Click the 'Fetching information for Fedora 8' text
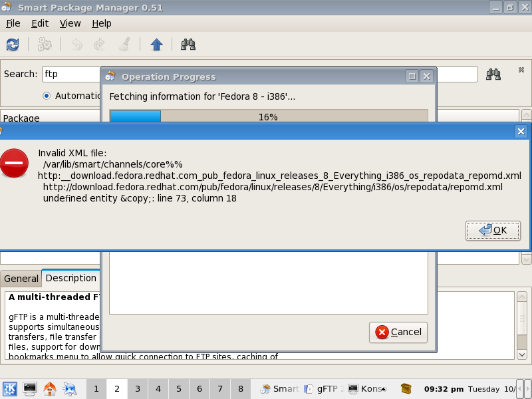The height and width of the screenshot is (399, 532). [202, 96]
